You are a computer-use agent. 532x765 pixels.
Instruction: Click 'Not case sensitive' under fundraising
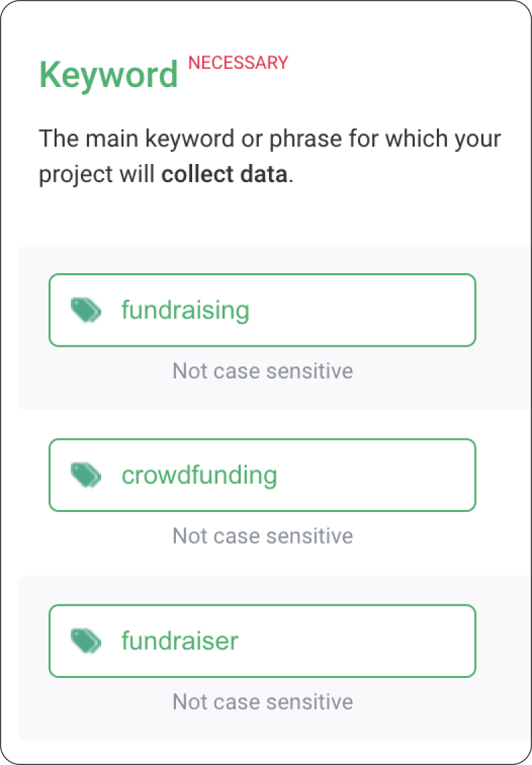point(262,370)
